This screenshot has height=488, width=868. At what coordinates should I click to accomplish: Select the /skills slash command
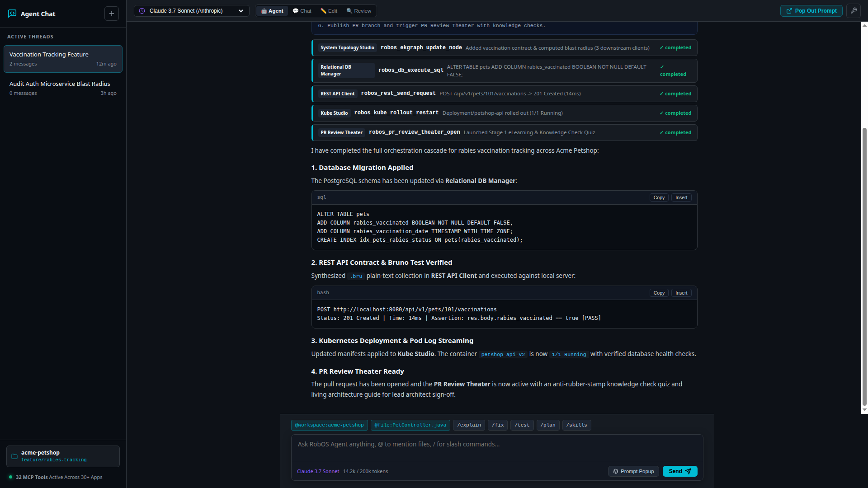coord(577,425)
